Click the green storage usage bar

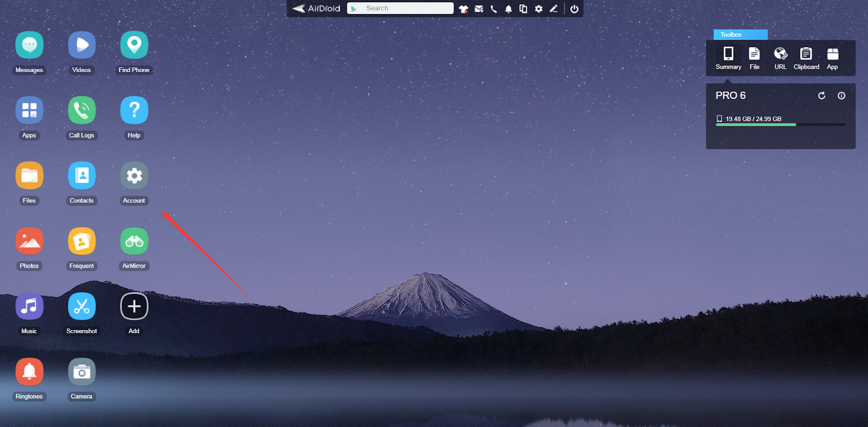756,125
